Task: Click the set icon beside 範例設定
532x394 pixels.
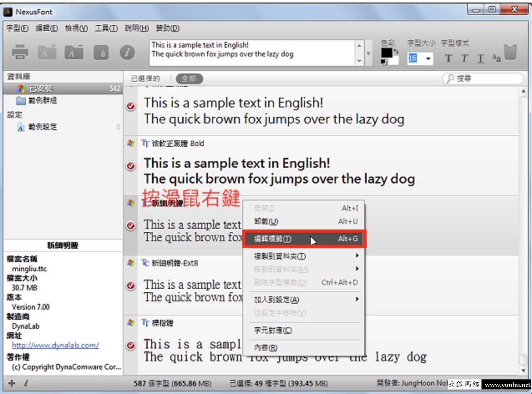Action: 21,127
